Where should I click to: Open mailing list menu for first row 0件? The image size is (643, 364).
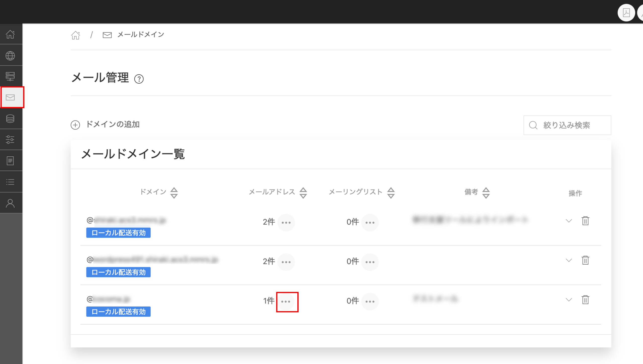pyautogui.click(x=370, y=222)
